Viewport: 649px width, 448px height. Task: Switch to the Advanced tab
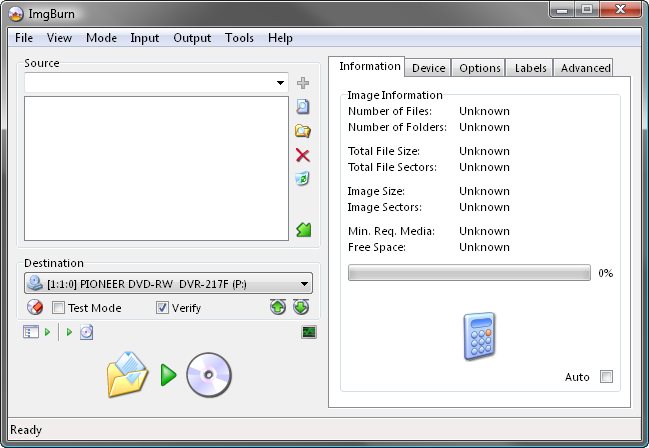pos(585,68)
